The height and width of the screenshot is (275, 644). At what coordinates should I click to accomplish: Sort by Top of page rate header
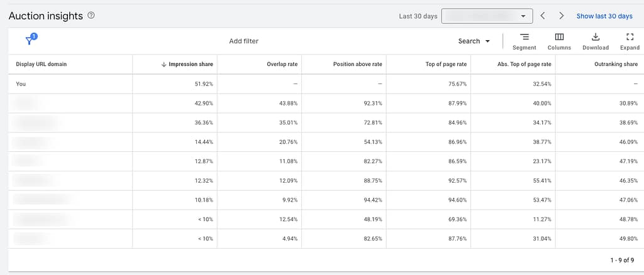(446, 64)
